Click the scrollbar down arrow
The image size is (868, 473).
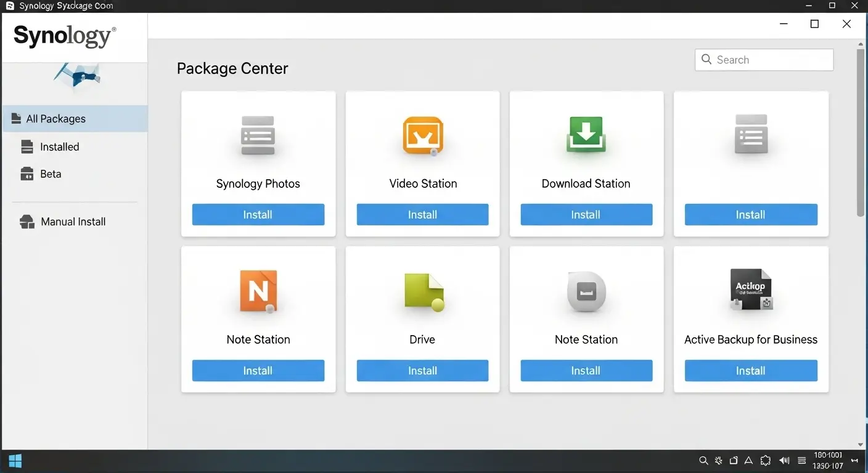pos(861,444)
